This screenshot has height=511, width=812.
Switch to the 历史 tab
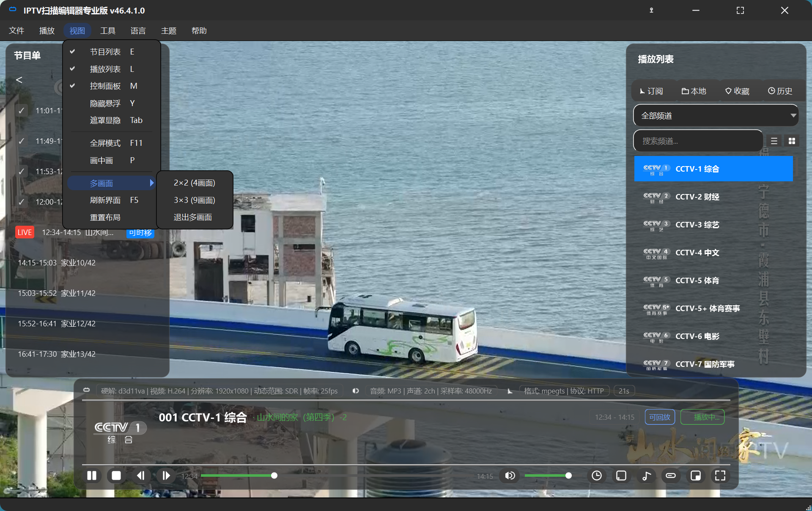pos(780,91)
